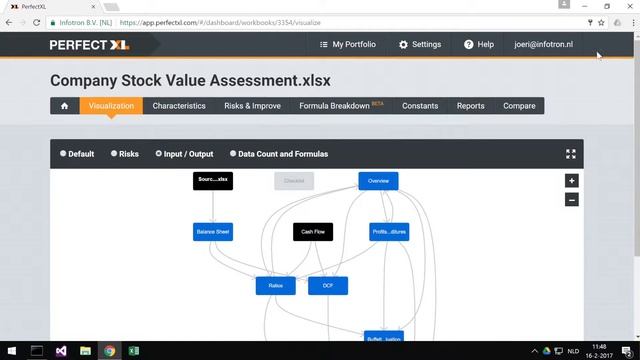Viewport: 640px width, 360px height.
Task: Open the Formula Breakdown tab
Action: [x=341, y=106]
